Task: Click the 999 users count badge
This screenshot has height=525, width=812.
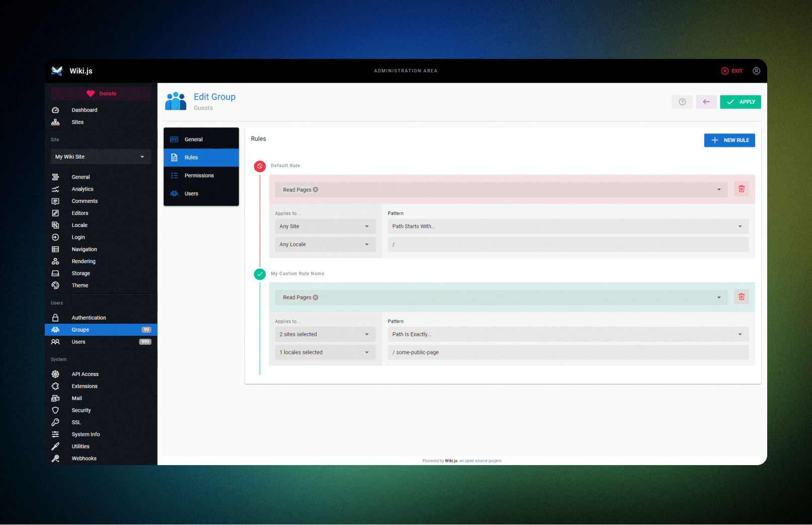Action: click(x=145, y=342)
